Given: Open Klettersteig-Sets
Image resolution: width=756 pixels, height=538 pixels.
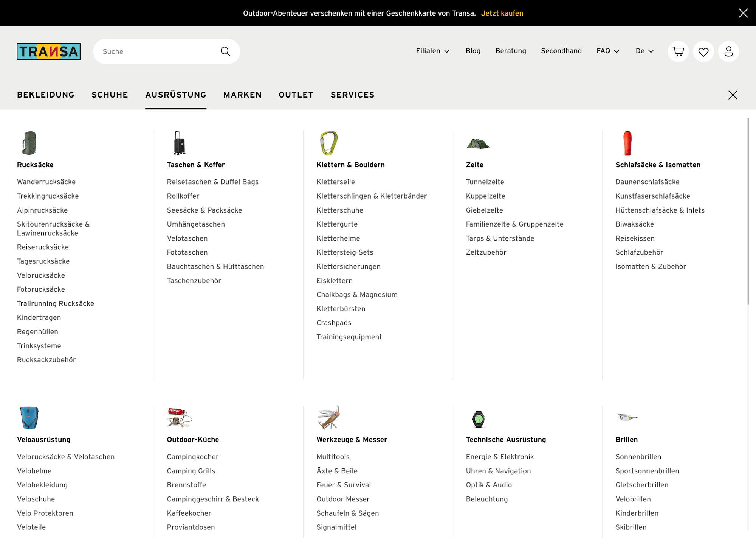Looking at the screenshot, I should point(345,252).
